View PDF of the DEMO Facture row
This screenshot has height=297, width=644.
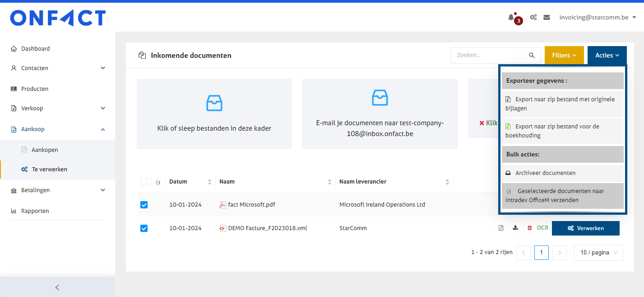tap(501, 228)
